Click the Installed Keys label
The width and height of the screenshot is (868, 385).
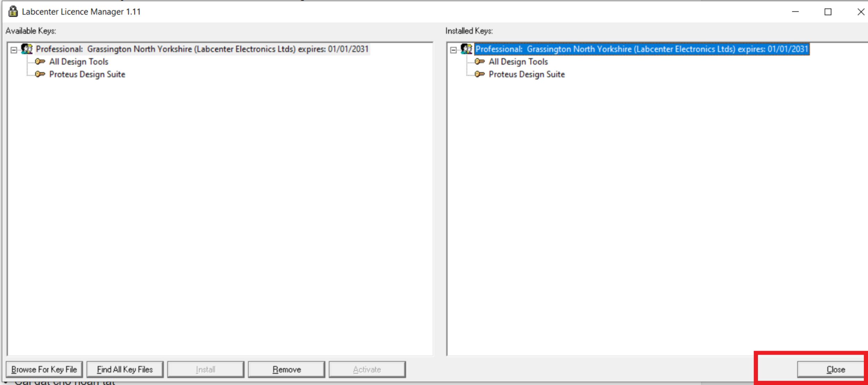coord(469,31)
